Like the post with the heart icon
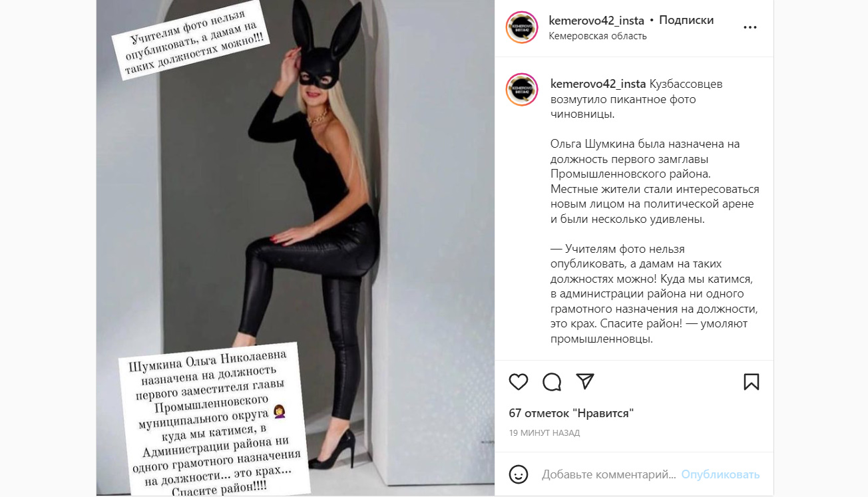The height and width of the screenshot is (497, 868). [519, 381]
